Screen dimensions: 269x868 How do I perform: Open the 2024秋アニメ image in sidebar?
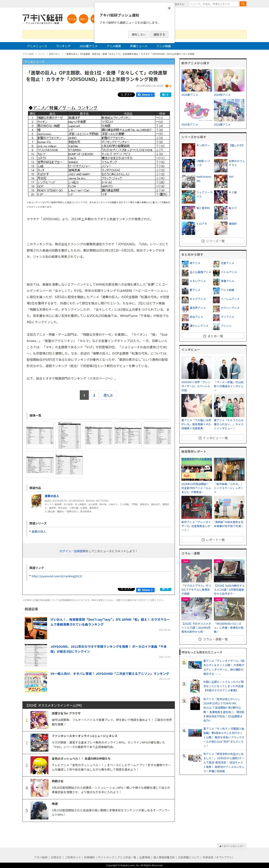(229, 80)
